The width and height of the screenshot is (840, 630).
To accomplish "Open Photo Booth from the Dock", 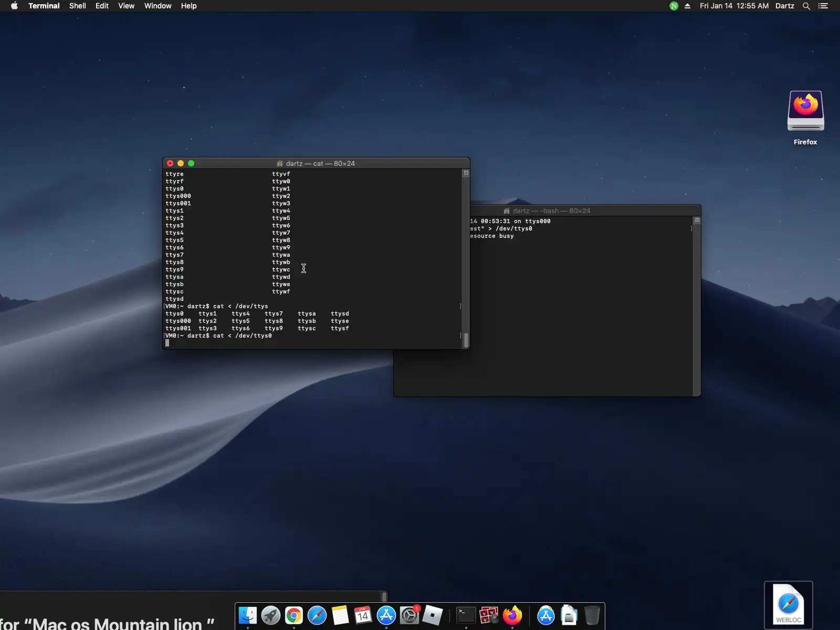I will tap(489, 615).
